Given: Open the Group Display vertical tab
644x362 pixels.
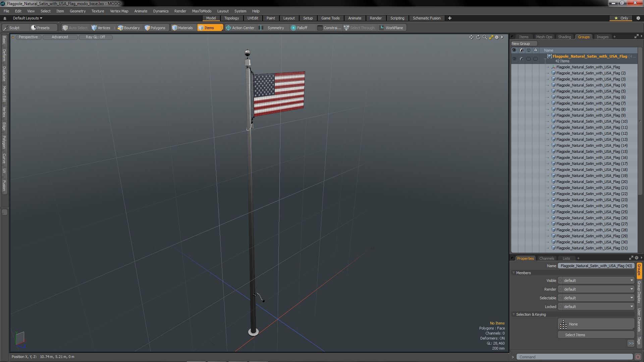Looking at the screenshot, I should pyautogui.click(x=639, y=292).
